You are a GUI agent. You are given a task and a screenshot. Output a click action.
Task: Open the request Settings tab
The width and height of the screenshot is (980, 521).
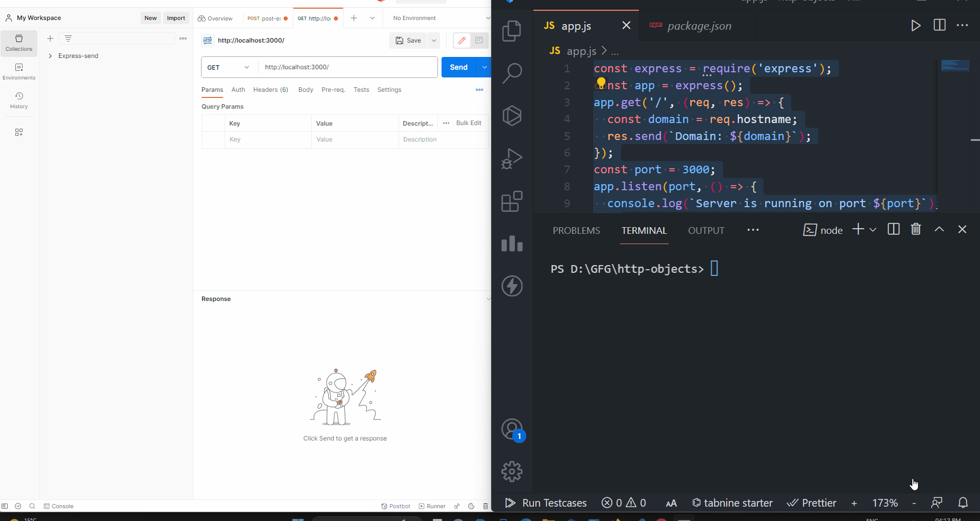coord(389,90)
